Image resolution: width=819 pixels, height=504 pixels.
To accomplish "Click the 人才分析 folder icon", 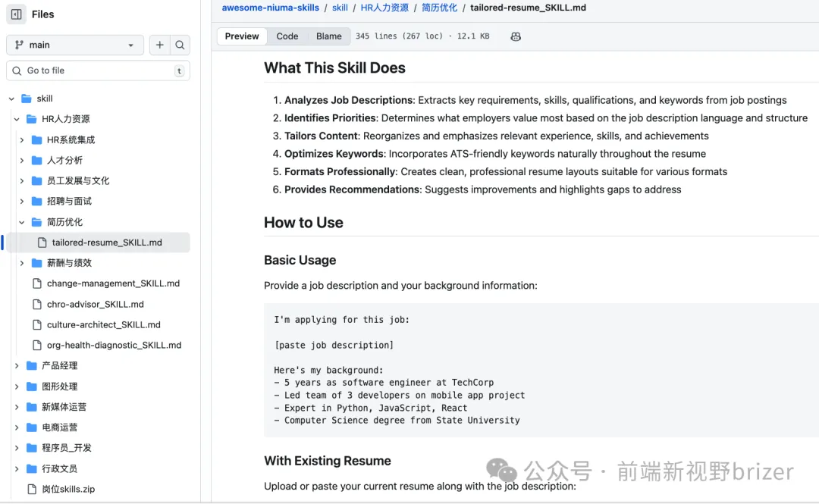I will pyautogui.click(x=37, y=161).
